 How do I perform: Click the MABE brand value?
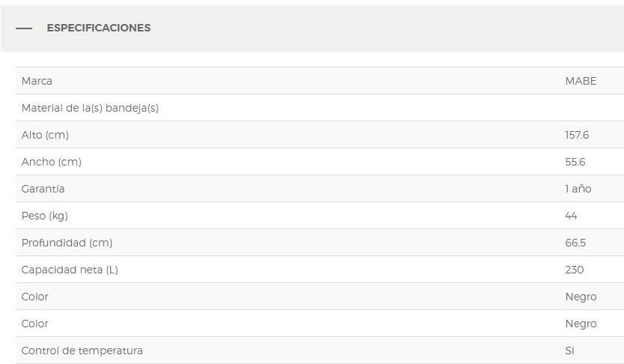581,81
